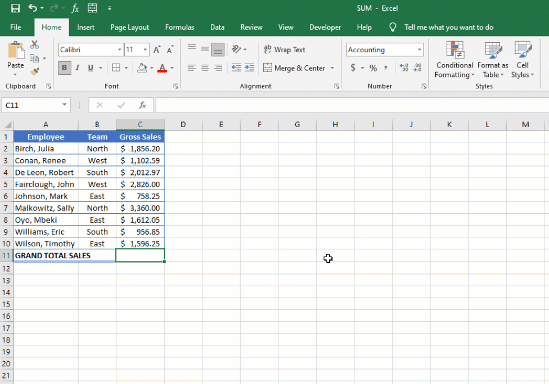Toggle Italic formatting
The image size is (549, 384).
(77, 68)
